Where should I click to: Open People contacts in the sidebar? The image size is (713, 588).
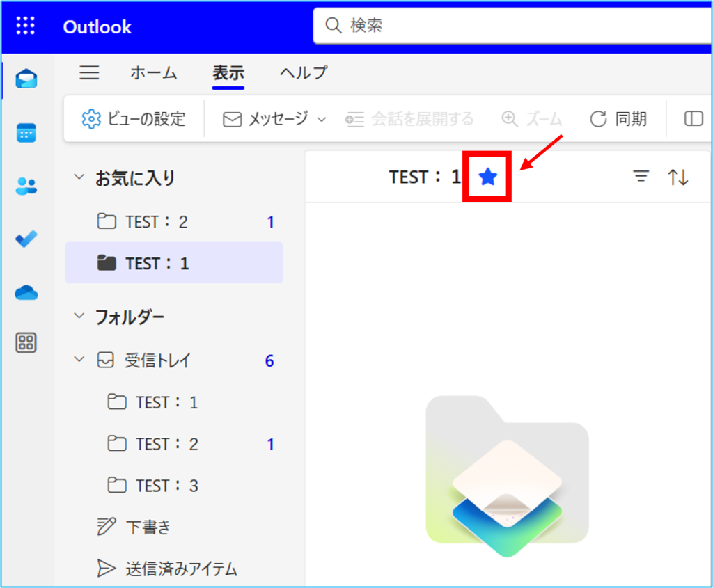26,186
